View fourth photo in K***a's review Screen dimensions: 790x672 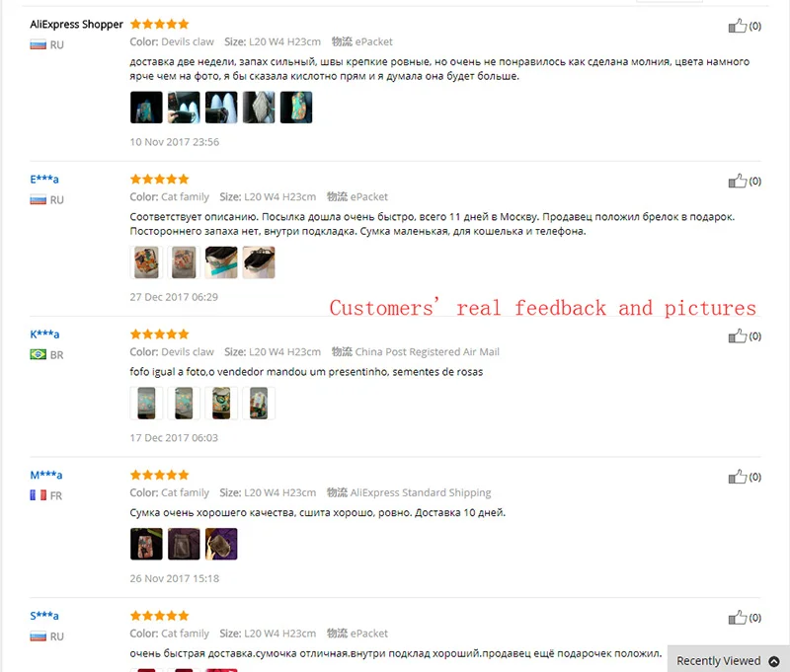pyautogui.click(x=259, y=404)
